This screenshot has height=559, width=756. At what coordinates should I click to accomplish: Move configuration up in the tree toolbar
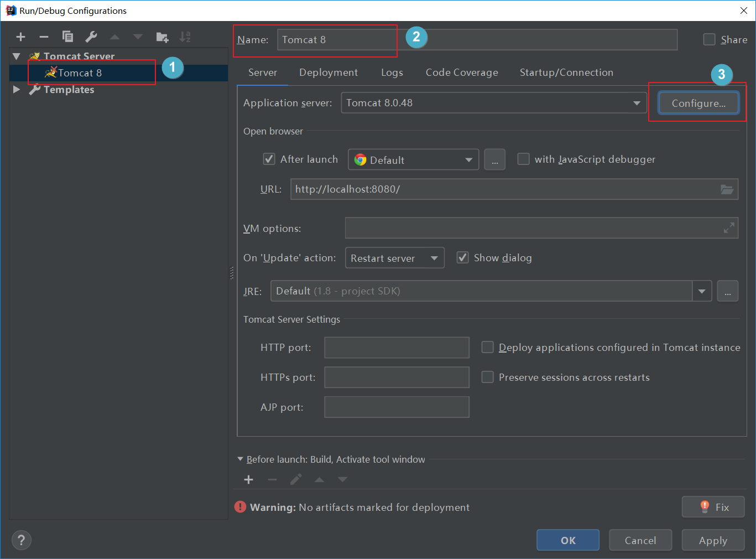114,37
